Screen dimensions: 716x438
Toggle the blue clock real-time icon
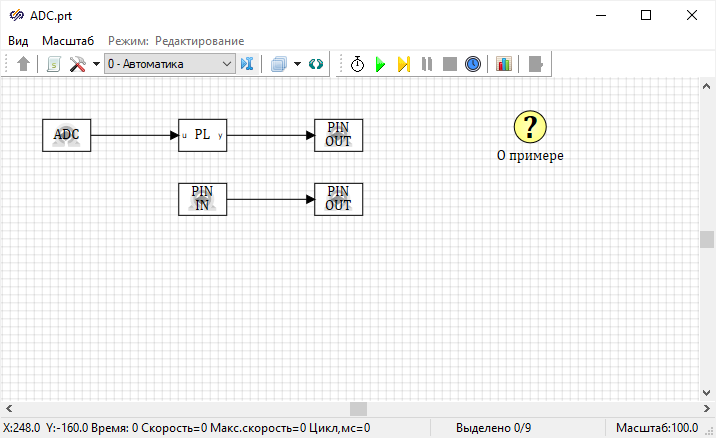[x=473, y=64]
